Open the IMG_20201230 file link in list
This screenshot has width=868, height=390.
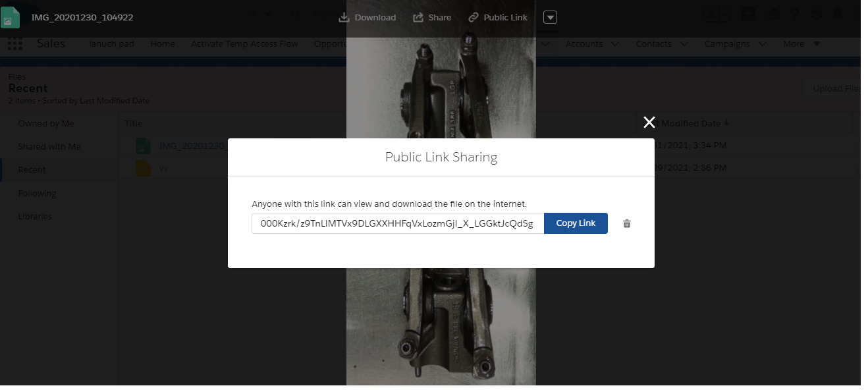click(193, 145)
